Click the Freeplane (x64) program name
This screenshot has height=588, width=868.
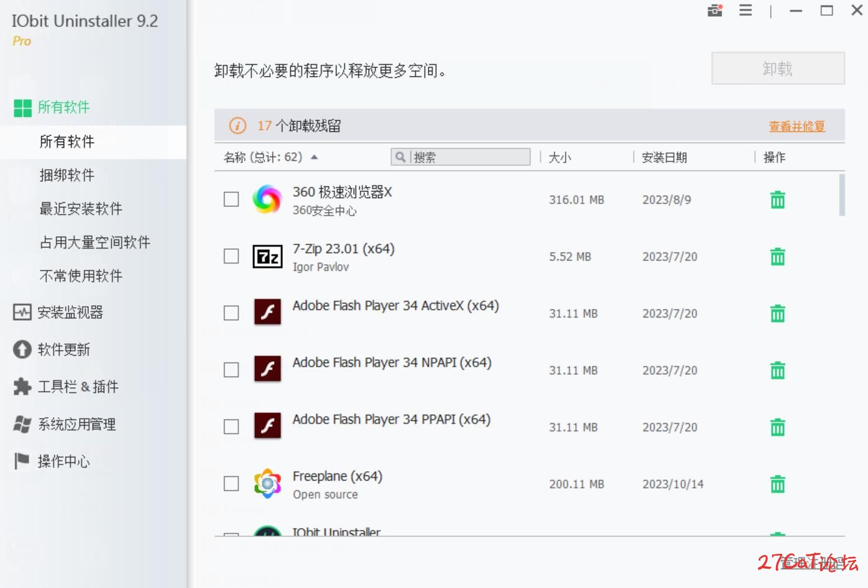[337, 476]
